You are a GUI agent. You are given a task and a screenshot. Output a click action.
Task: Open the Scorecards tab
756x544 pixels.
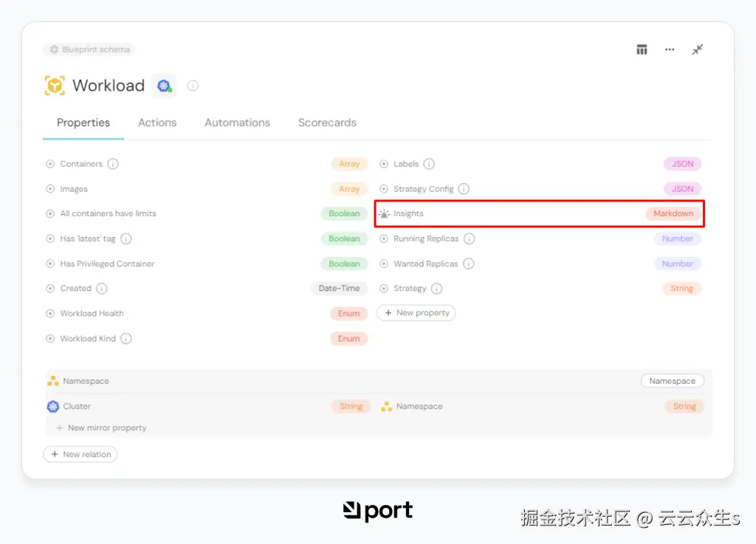tap(327, 123)
